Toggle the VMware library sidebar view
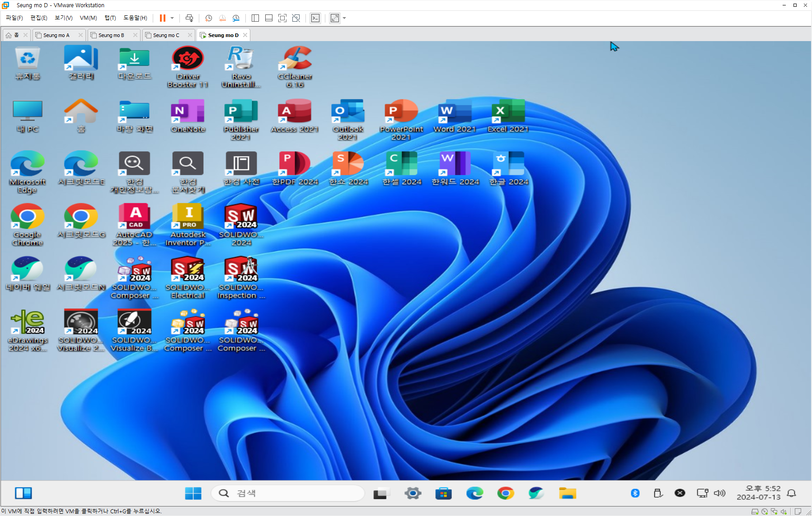Screen dimensions: 812x516 255,18
